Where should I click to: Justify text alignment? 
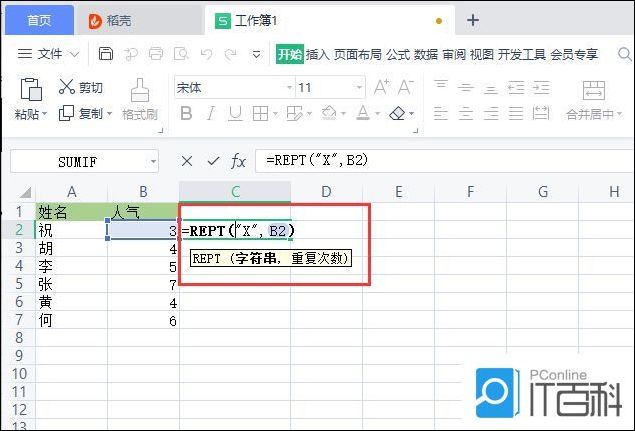516,113
